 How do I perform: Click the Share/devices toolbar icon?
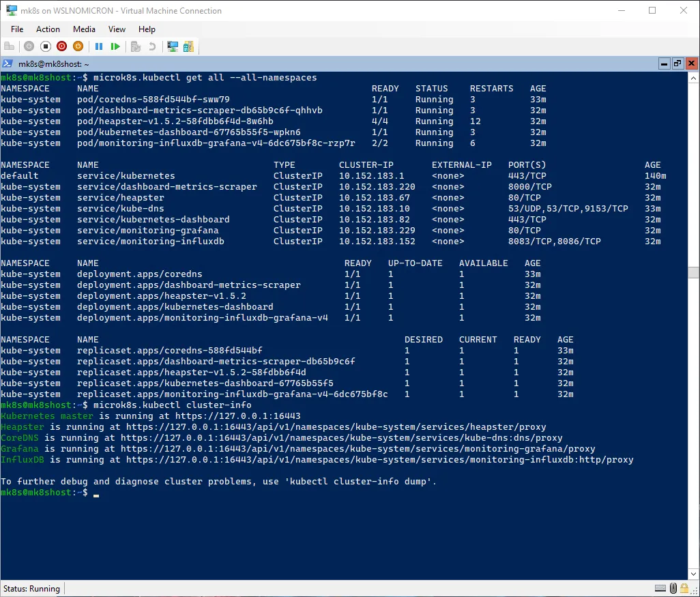[189, 46]
